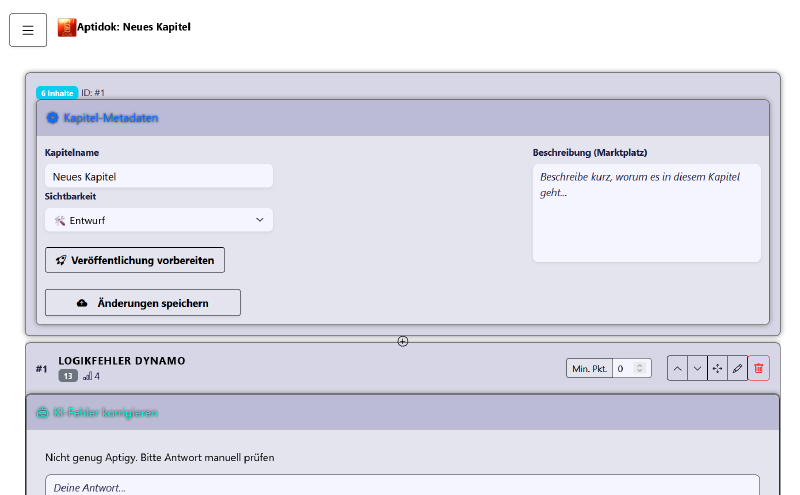
Task: Move Logikfehler Dynamo item up
Action: 677,368
